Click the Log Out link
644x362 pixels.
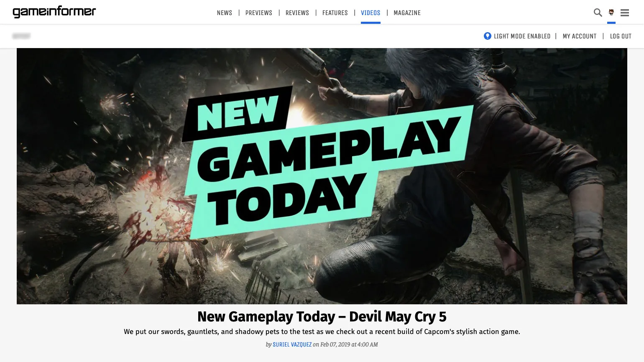(x=621, y=36)
